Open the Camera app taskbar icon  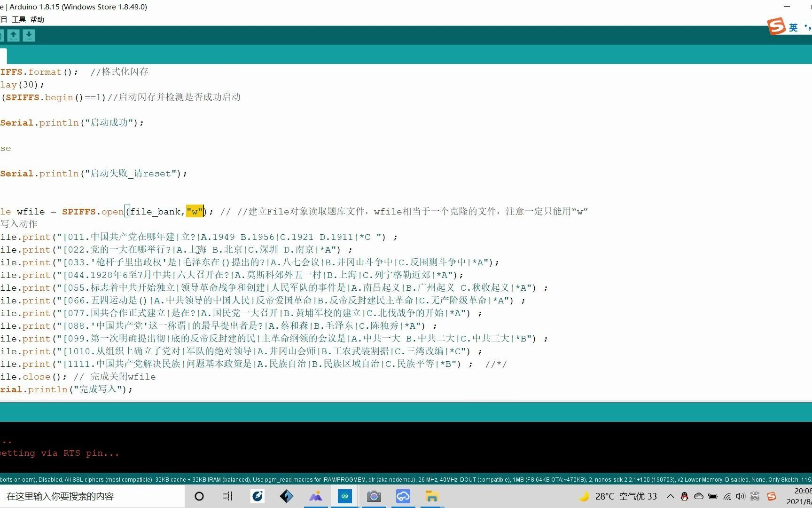pyautogui.click(x=374, y=496)
